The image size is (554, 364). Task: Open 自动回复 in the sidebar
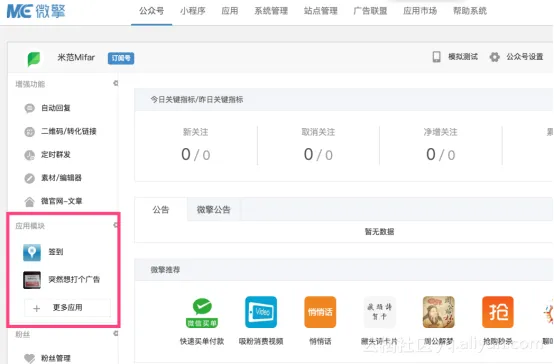[56, 108]
